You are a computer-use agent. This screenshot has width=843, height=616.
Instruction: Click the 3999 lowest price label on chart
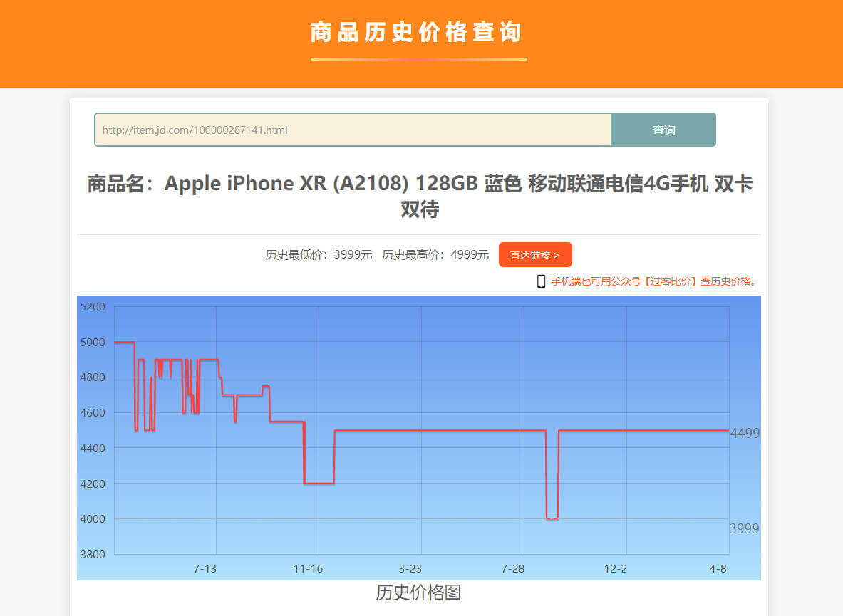coord(744,528)
